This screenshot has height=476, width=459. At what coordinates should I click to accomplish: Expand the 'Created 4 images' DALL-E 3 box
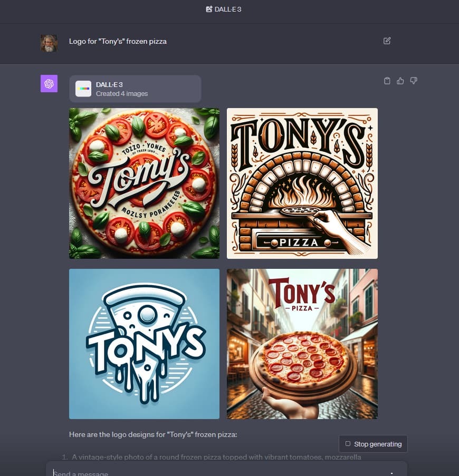135,89
